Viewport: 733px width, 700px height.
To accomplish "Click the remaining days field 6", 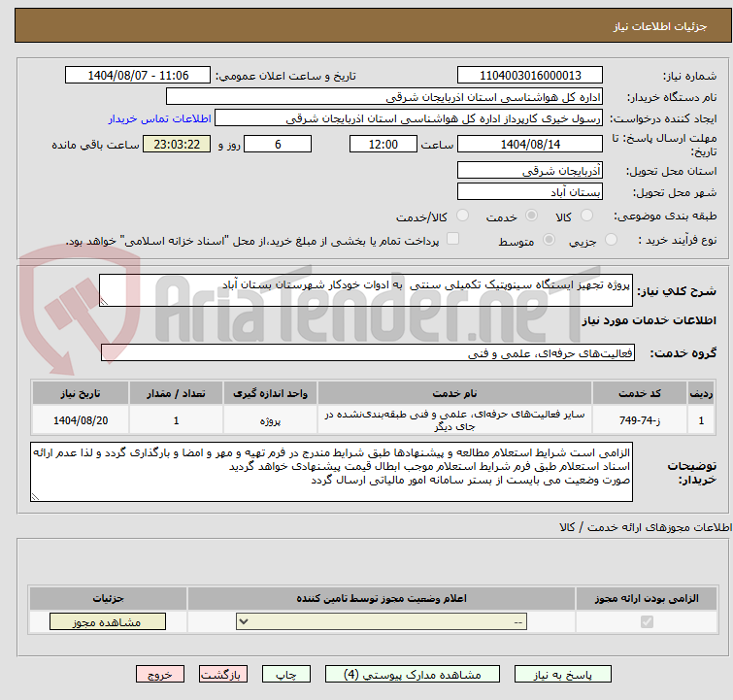I will tap(278, 144).
